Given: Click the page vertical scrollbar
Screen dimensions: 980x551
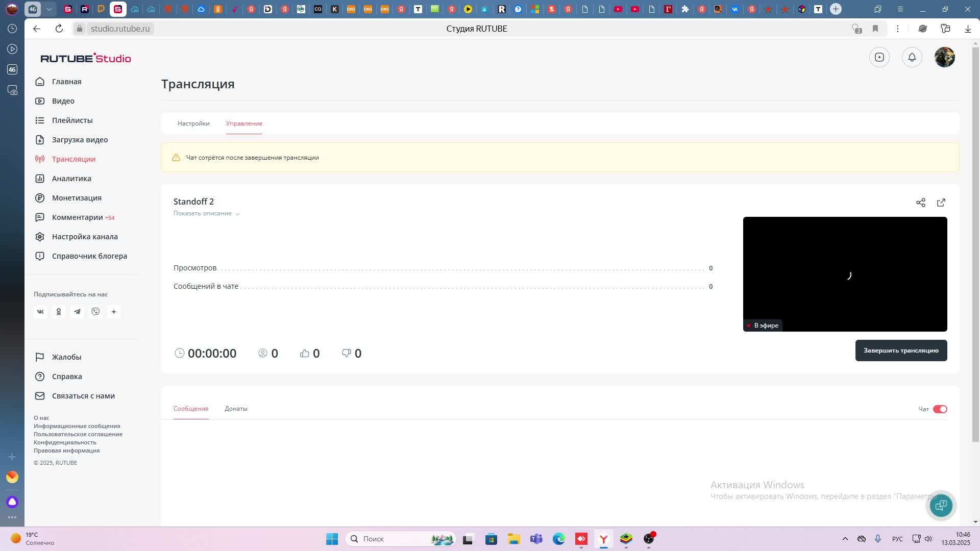Looking at the screenshot, I should click(x=975, y=245).
